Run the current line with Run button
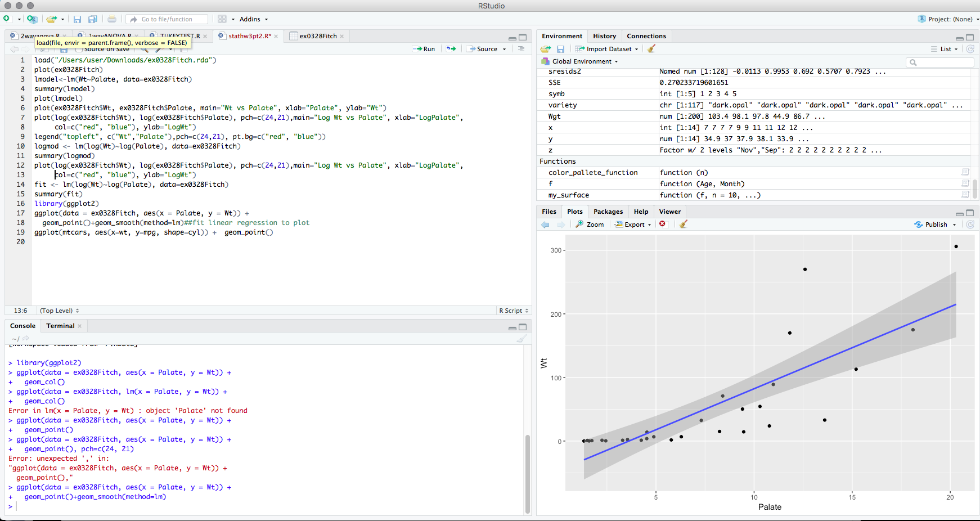 click(x=424, y=49)
